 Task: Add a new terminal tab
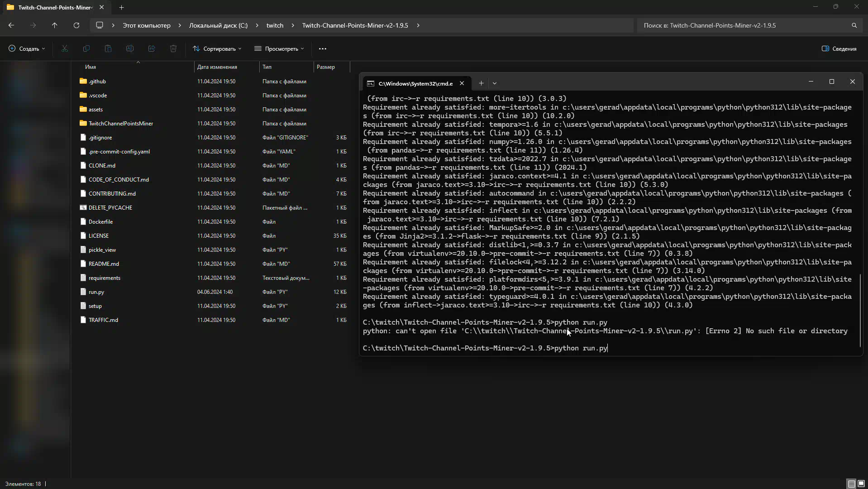[481, 83]
